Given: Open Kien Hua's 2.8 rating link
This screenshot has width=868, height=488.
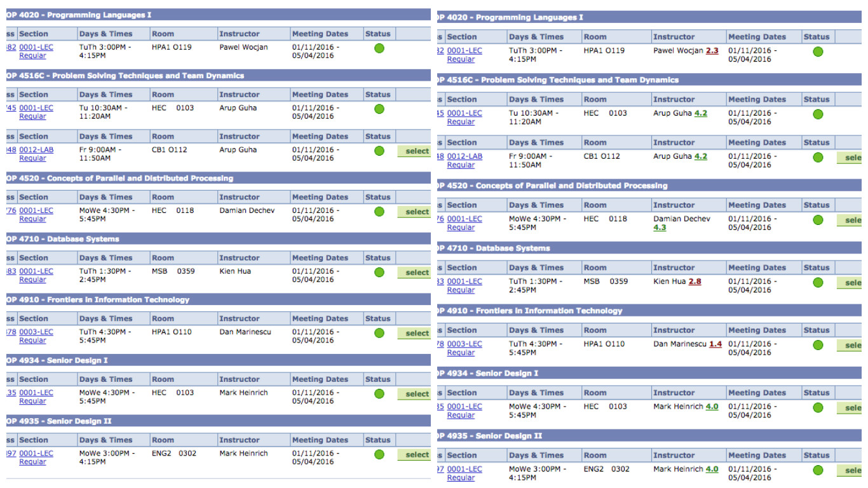Looking at the screenshot, I should [x=695, y=281].
